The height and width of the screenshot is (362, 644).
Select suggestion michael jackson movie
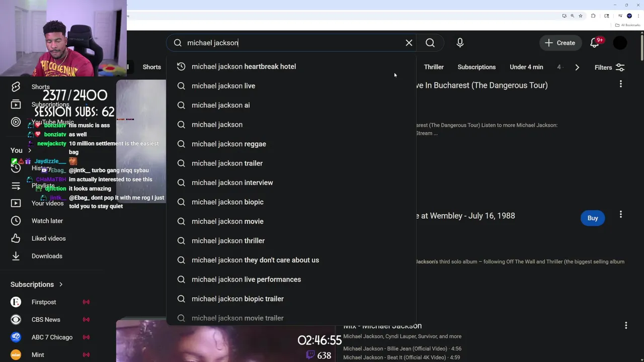tap(291, 221)
